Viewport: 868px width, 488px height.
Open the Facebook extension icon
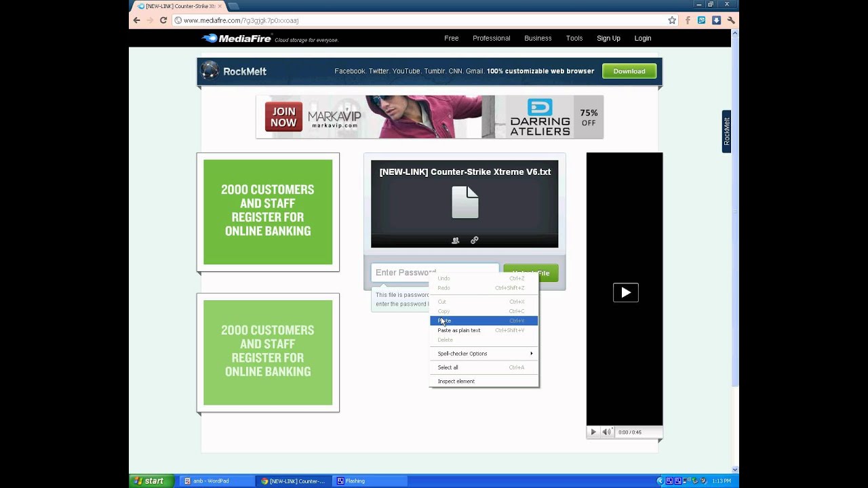coord(688,20)
